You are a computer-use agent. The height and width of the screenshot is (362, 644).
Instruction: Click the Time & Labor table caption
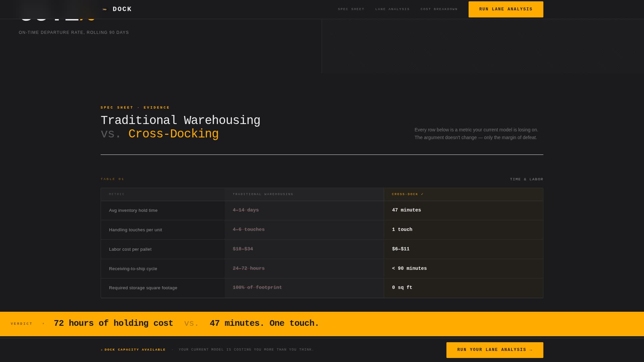tap(526, 179)
